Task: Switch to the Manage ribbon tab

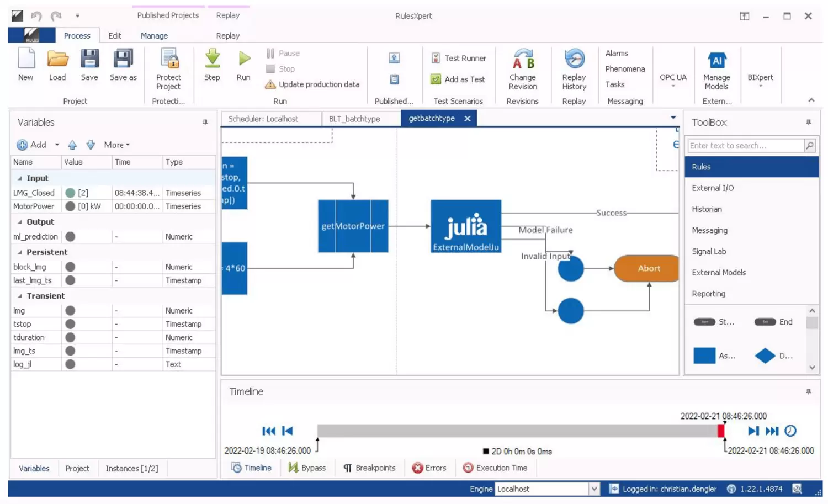Action: click(154, 35)
